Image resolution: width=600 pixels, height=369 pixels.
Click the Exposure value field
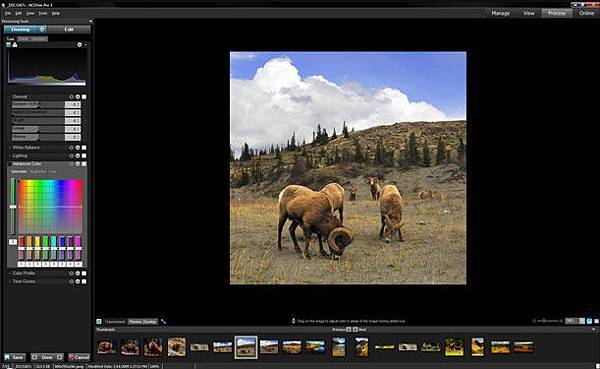73,104
